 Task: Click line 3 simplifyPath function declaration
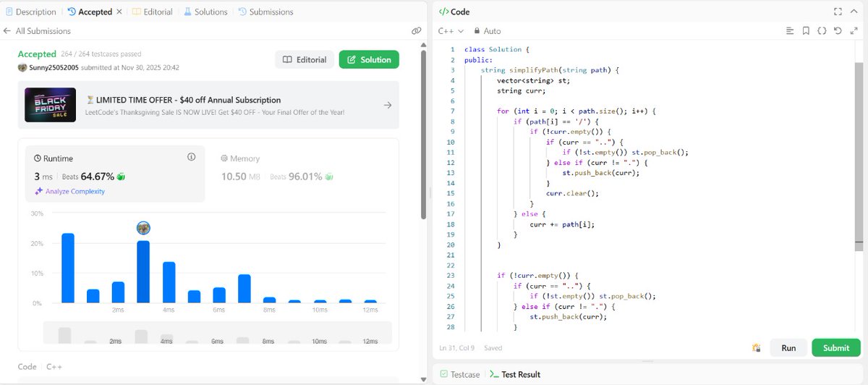tap(550, 70)
